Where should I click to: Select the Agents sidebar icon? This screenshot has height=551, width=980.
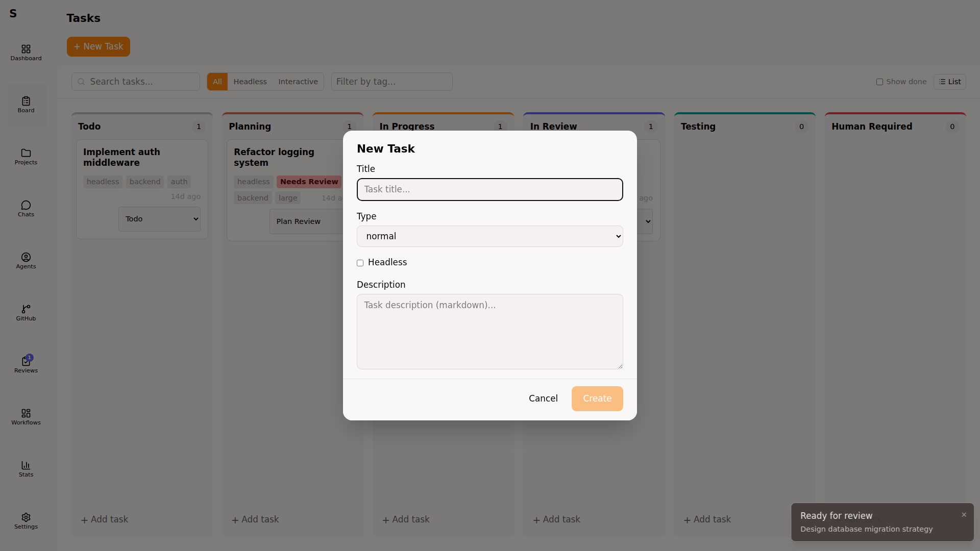pos(26,261)
